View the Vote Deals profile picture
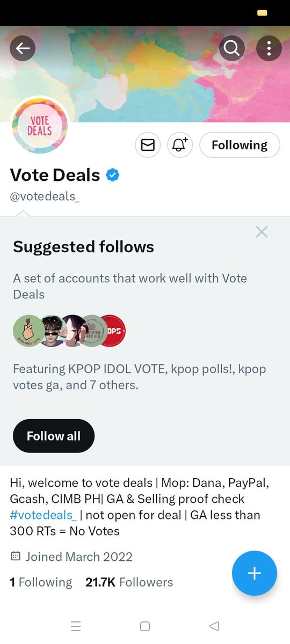The height and width of the screenshot is (644, 290). tap(40, 125)
